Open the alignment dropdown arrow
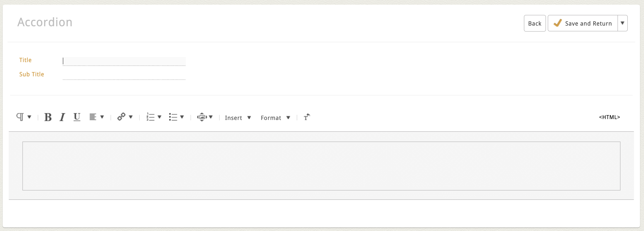This screenshot has height=231, width=644. pos(102,117)
